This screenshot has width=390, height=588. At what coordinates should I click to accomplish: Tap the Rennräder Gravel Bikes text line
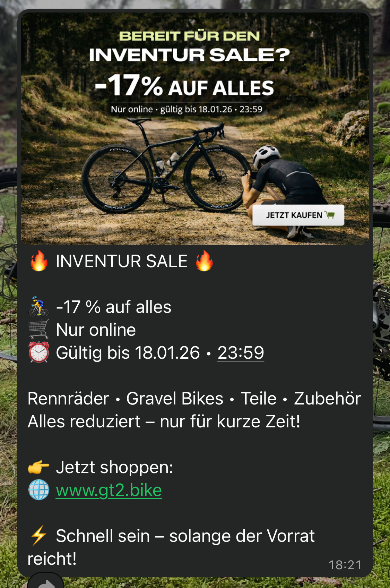194,399
